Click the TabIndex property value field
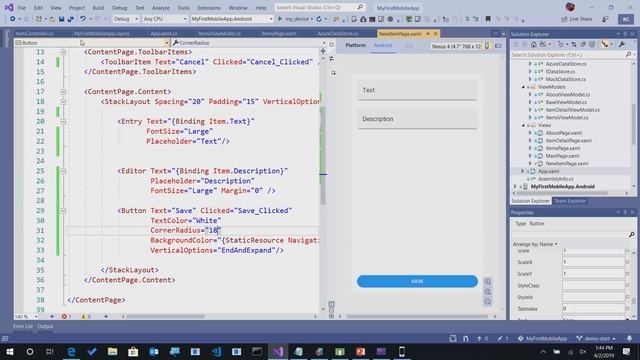Screen dimensions: 640x360 click(593, 309)
